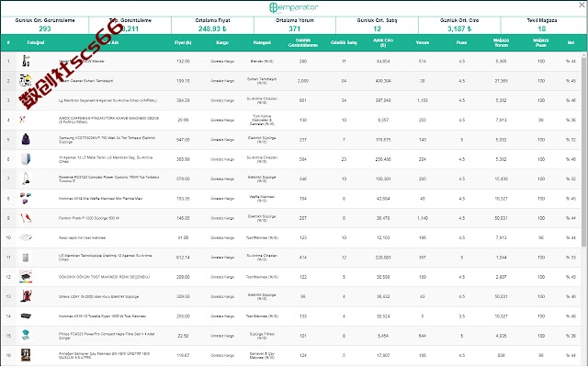Sort table by Kargo column
Image resolution: width=588 pixels, height=368 pixels.
(x=222, y=43)
